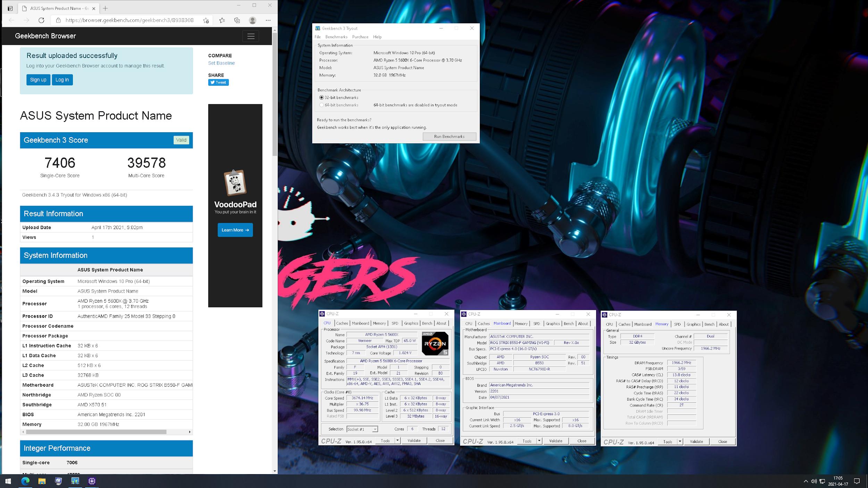Open the Socket #1 selection dropdown
This screenshot has height=488, width=868.
coord(362,429)
